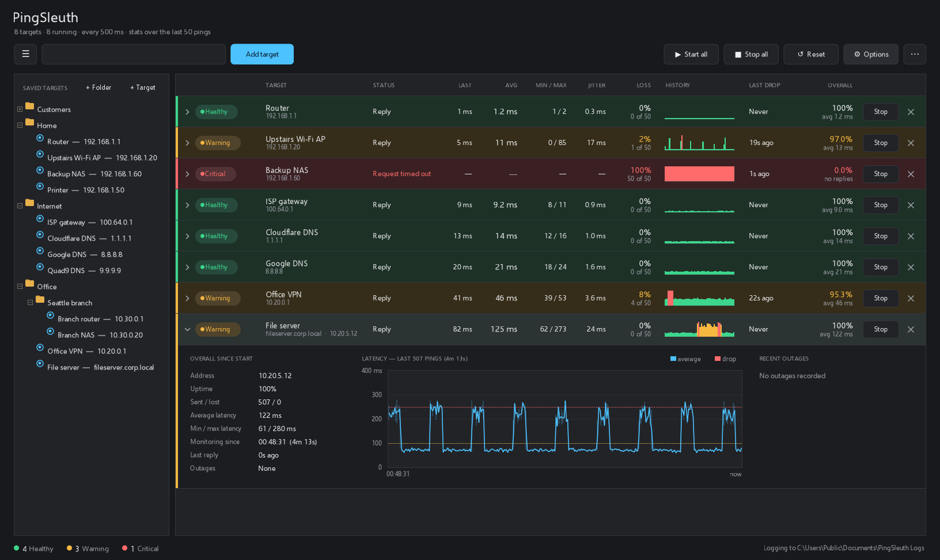Stop pinging the Router
The height and width of the screenshot is (560, 940).
[x=881, y=112]
